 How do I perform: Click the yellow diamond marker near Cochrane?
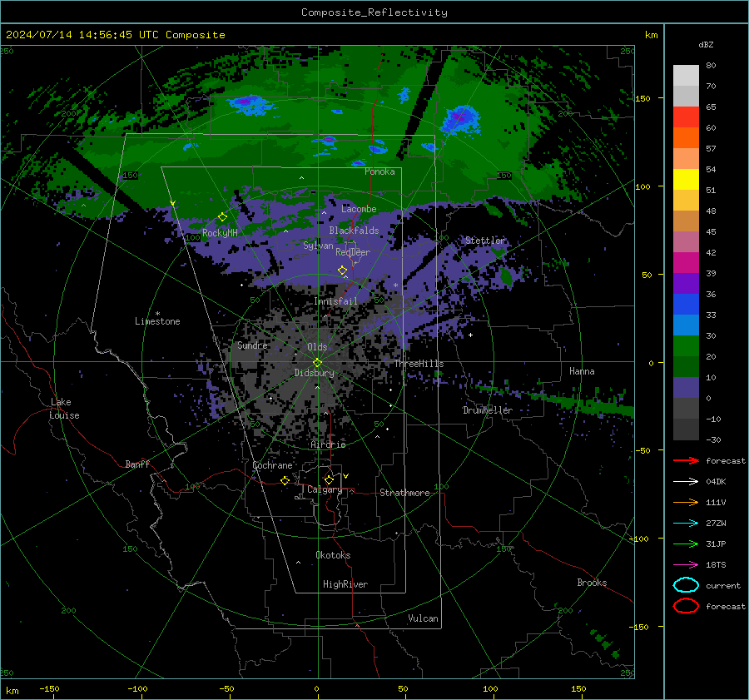point(285,480)
